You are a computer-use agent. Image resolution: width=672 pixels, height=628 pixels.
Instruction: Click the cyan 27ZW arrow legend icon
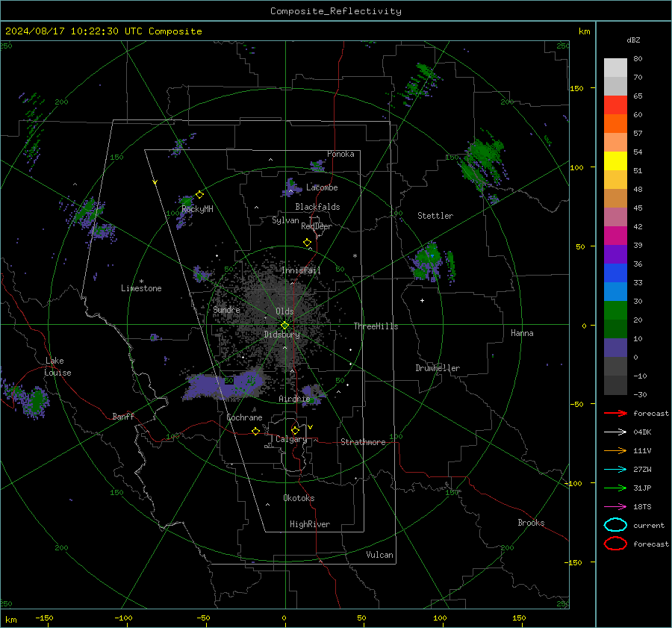tap(615, 470)
